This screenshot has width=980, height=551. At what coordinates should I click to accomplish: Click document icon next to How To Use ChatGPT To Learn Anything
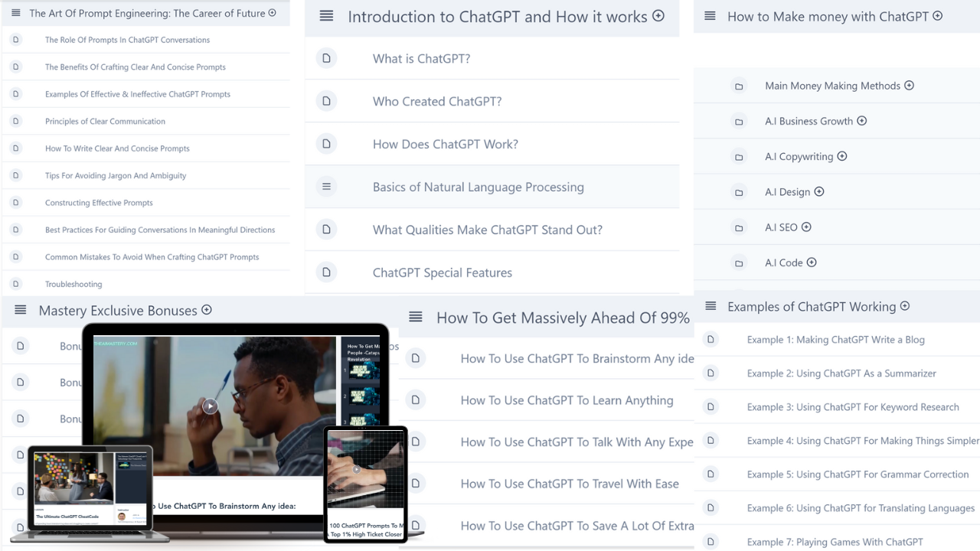coord(415,400)
